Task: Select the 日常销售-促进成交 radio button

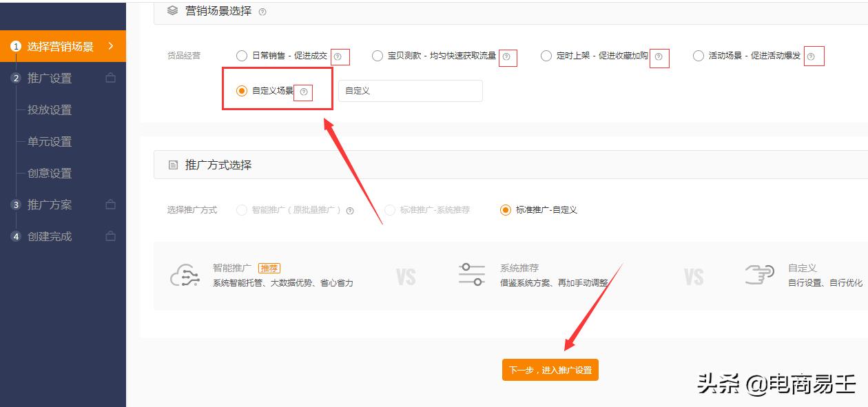Action: pyautogui.click(x=241, y=56)
